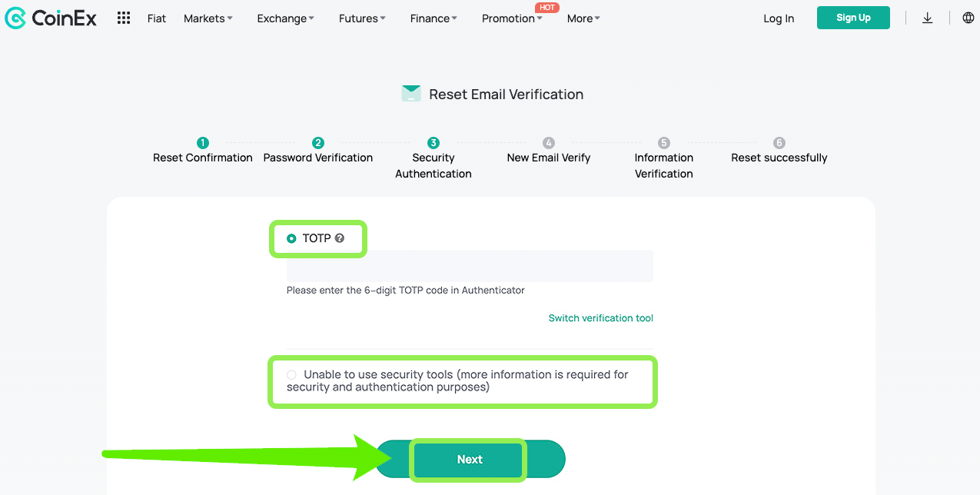Expand the Markets dropdown
Viewport: 980px width, 495px height.
pyautogui.click(x=208, y=18)
